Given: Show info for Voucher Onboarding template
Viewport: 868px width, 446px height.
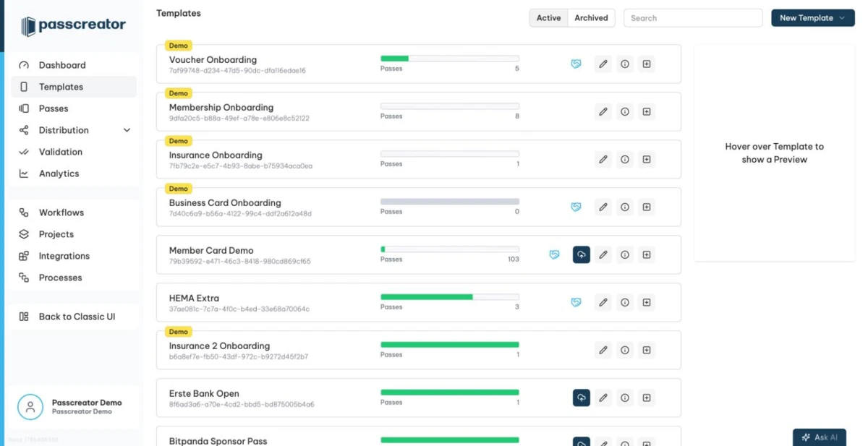Looking at the screenshot, I should point(625,64).
